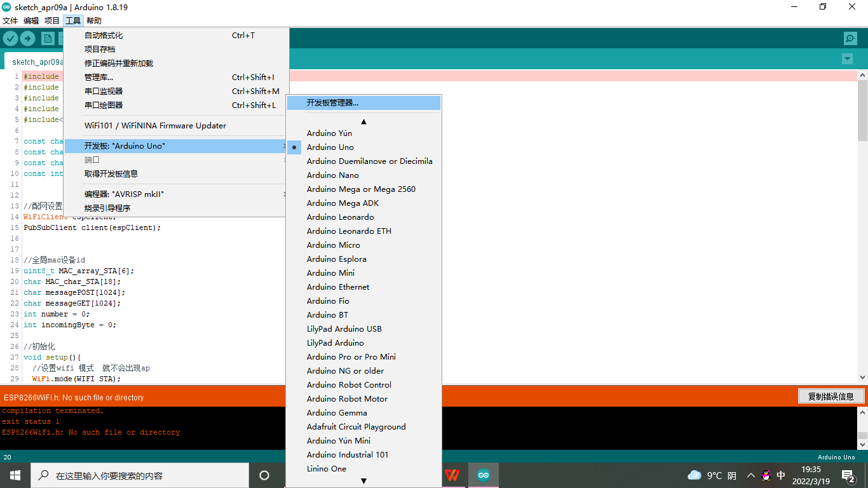Screen dimensions: 868x488
Task: Click the code editor vertical scrollbar
Action: click(862, 110)
